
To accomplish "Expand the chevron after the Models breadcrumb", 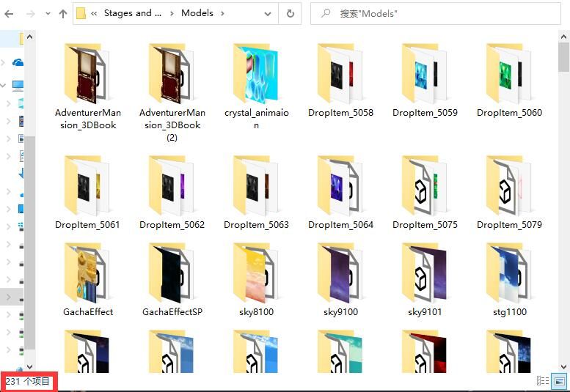I will click(x=222, y=14).
